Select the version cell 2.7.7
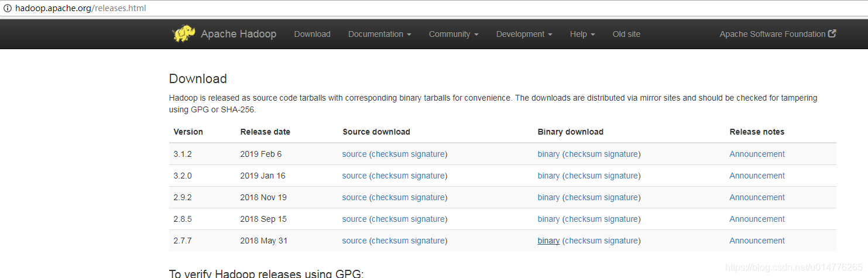868x278 pixels. pyautogui.click(x=183, y=241)
